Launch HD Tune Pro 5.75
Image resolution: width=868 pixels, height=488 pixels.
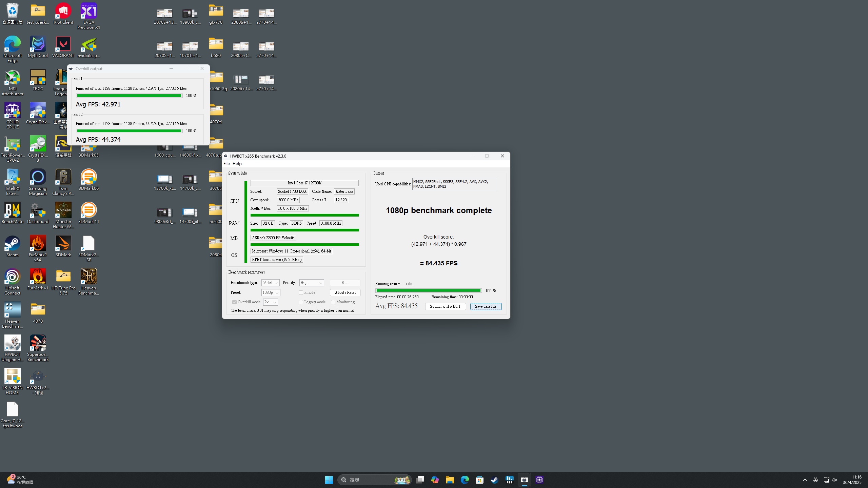click(63, 282)
